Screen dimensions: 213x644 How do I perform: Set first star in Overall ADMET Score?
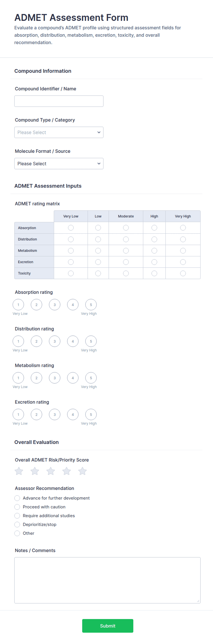tap(19, 471)
